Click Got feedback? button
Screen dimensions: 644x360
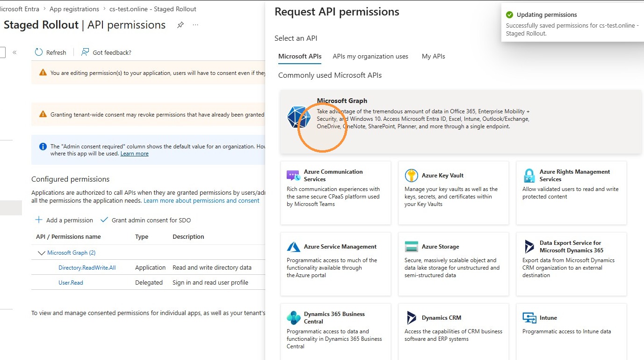coord(106,52)
